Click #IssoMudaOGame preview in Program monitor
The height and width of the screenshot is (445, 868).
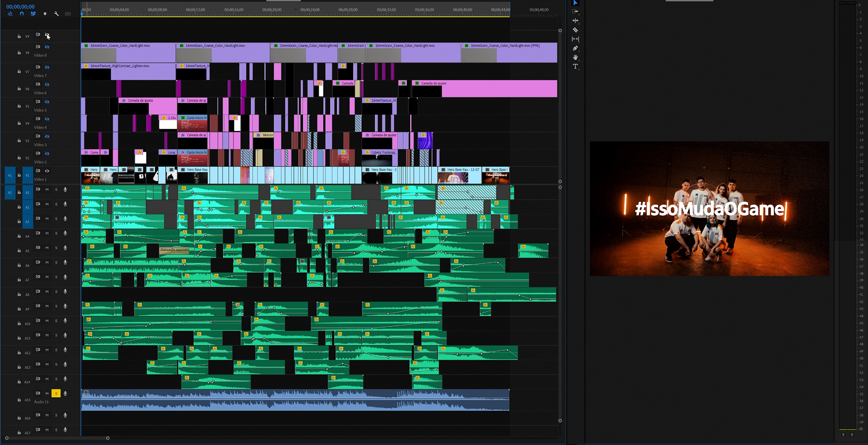[709, 209]
